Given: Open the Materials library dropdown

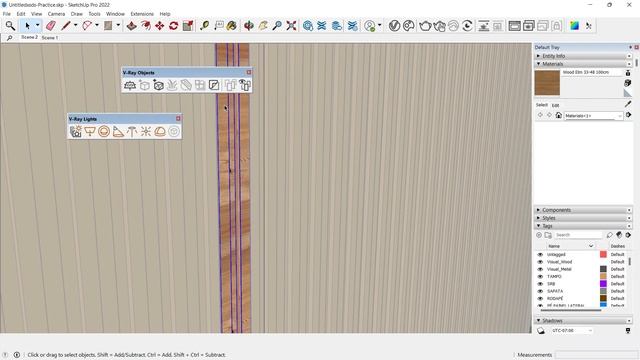Looking at the screenshot, I should click(593, 116).
